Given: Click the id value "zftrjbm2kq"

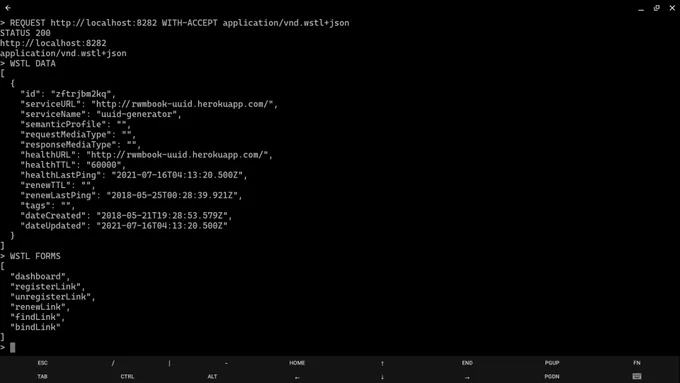Looking at the screenshot, I should pos(81,94).
